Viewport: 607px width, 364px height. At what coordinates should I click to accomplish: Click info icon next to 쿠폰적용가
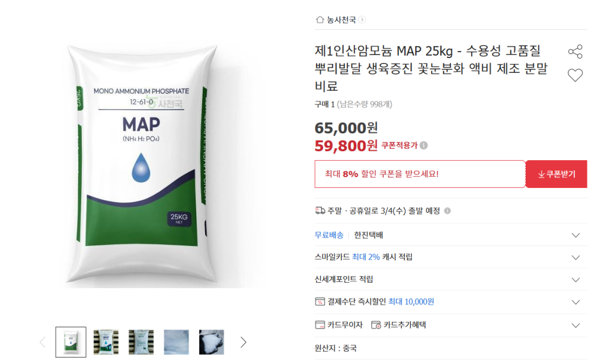424,145
